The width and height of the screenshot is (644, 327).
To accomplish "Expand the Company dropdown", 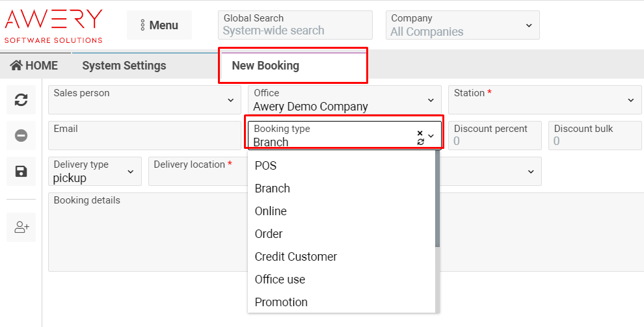I will coord(462,25).
